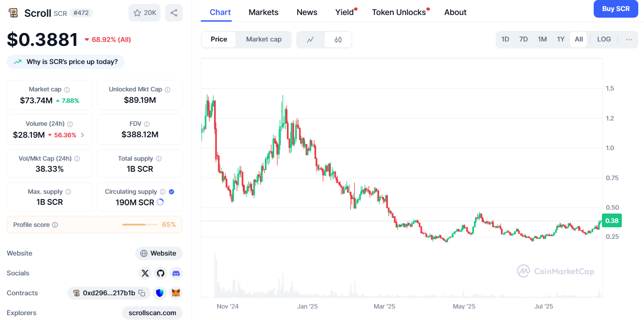Open the chart's more options menu
The height and width of the screenshot is (320, 644).
click(x=629, y=40)
